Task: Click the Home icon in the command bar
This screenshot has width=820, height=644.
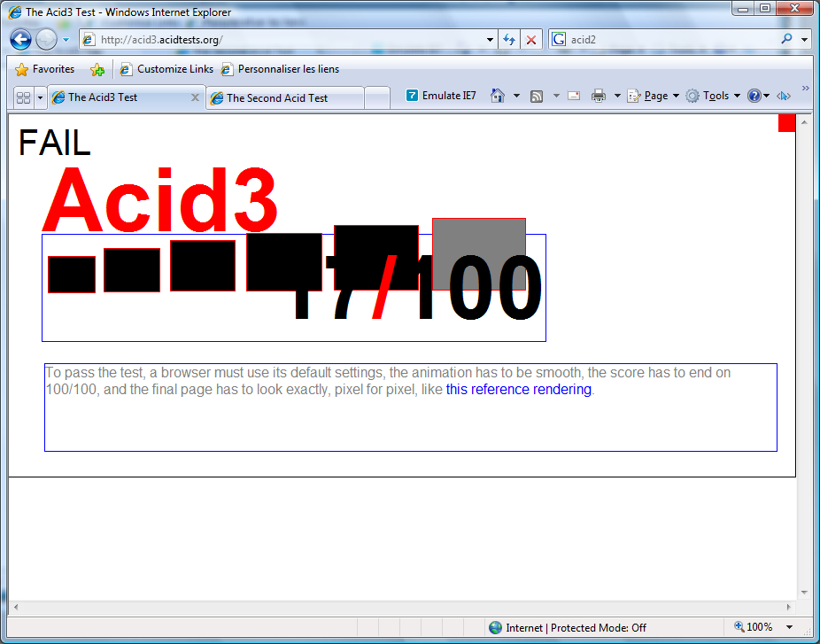Action: pyautogui.click(x=498, y=96)
